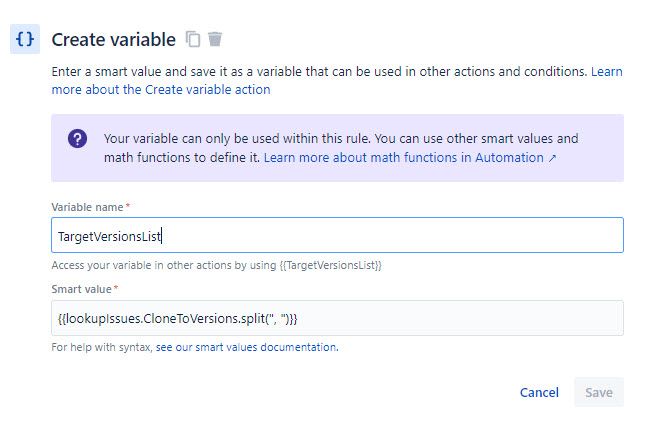The width and height of the screenshot is (665, 428).
Task: Click the curly braces Create variable icon
Action: (x=25, y=39)
